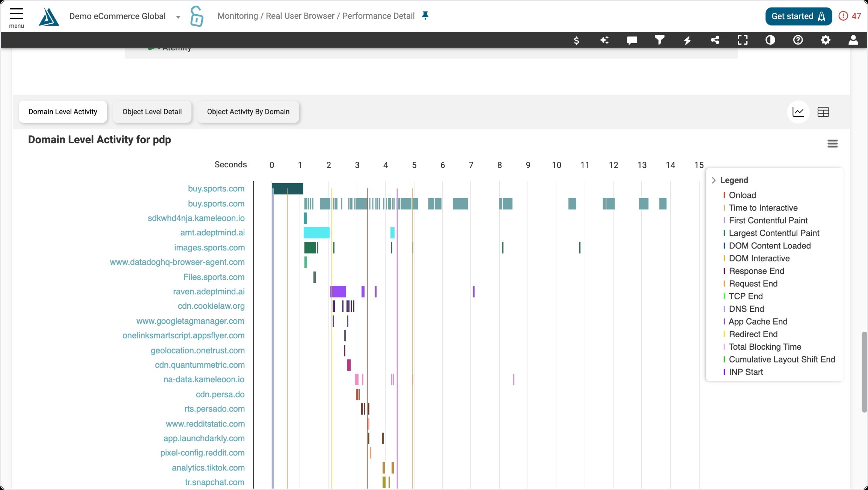Toggle Largest Contentful Paint legend entry
The image size is (868, 490).
pyautogui.click(x=771, y=233)
